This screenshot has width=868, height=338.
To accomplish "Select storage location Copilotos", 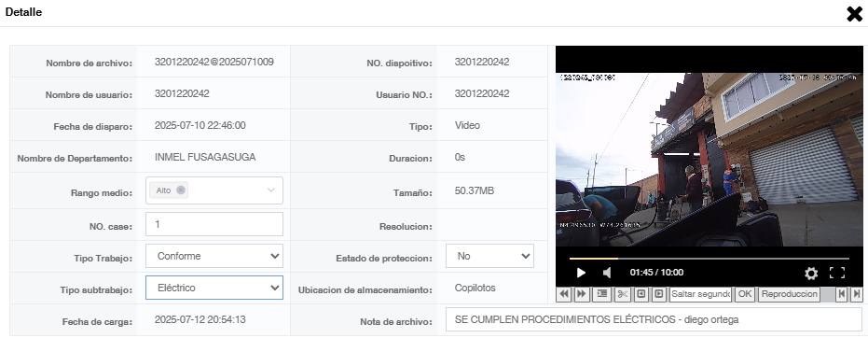I will [475, 288].
